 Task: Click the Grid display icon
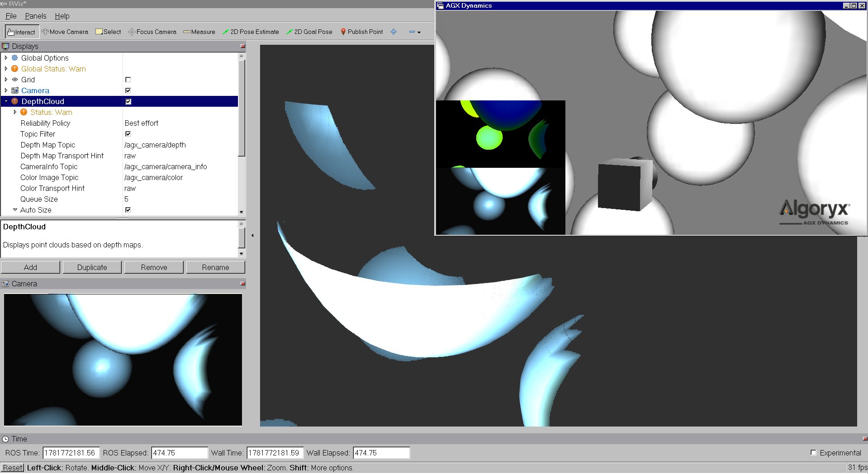coord(14,80)
